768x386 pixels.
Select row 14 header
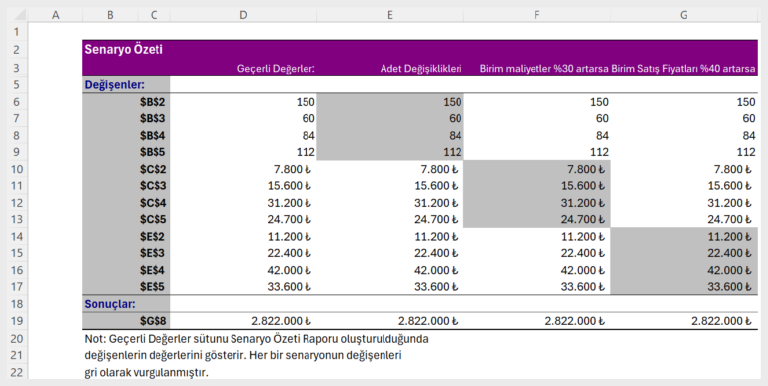17,237
